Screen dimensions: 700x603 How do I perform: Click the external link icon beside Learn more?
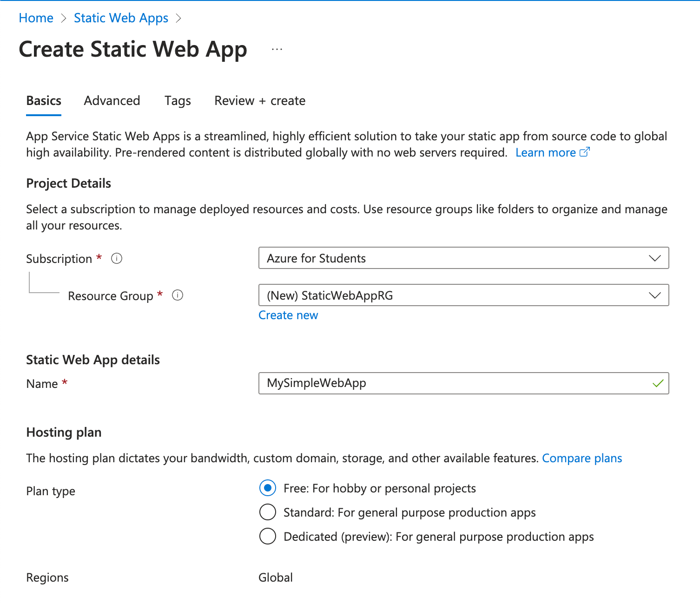point(585,152)
